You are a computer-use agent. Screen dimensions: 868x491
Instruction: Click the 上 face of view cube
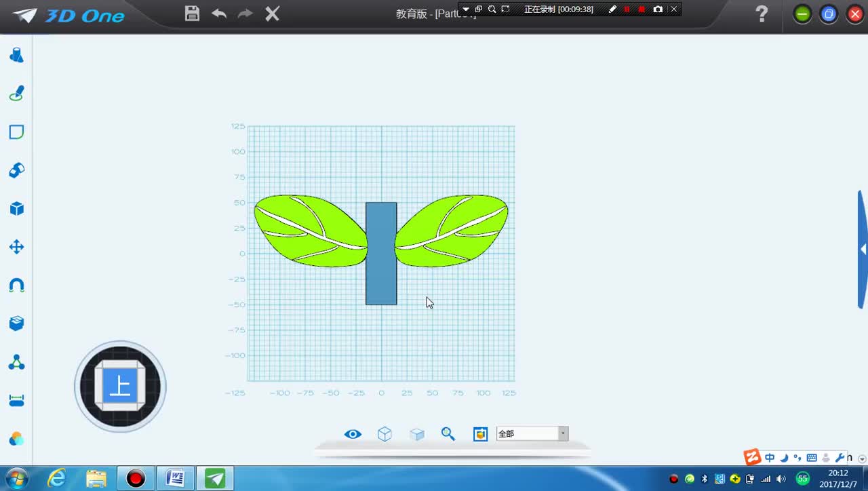(120, 387)
